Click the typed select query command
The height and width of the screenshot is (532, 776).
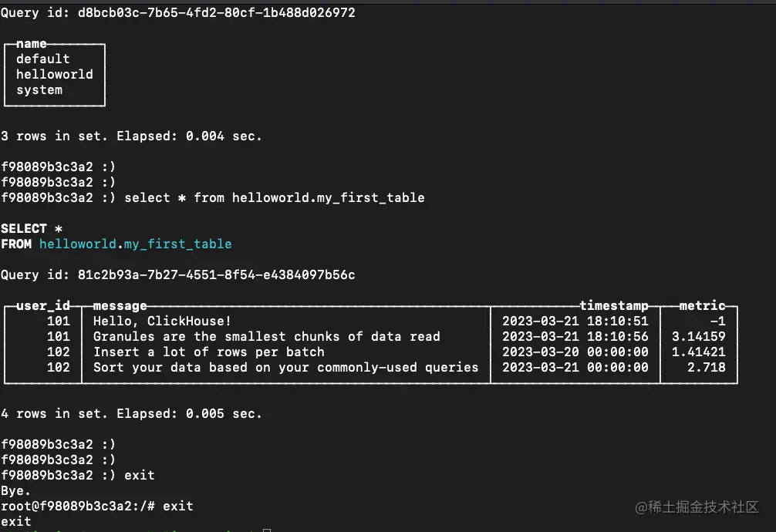pos(274,198)
